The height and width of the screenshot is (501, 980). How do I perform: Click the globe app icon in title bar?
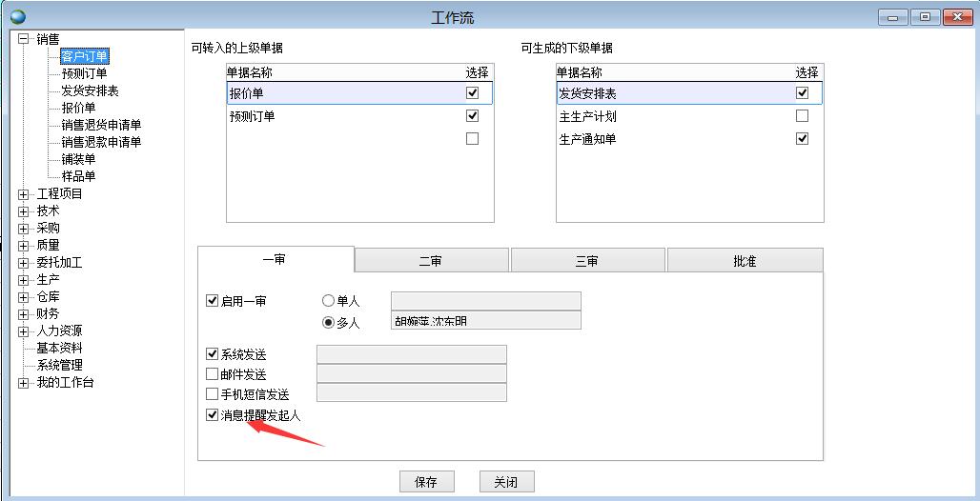click(18, 17)
